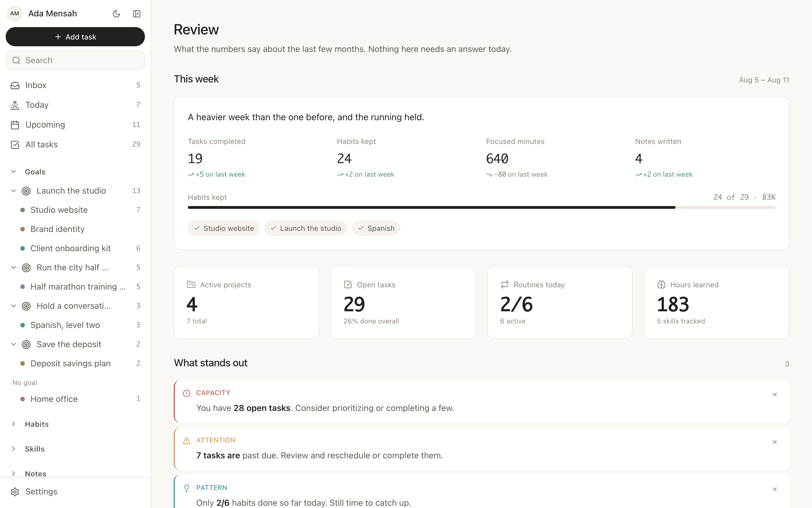Click the Studio website green color dot
Viewport: 812px width, 508px height.
(23, 210)
